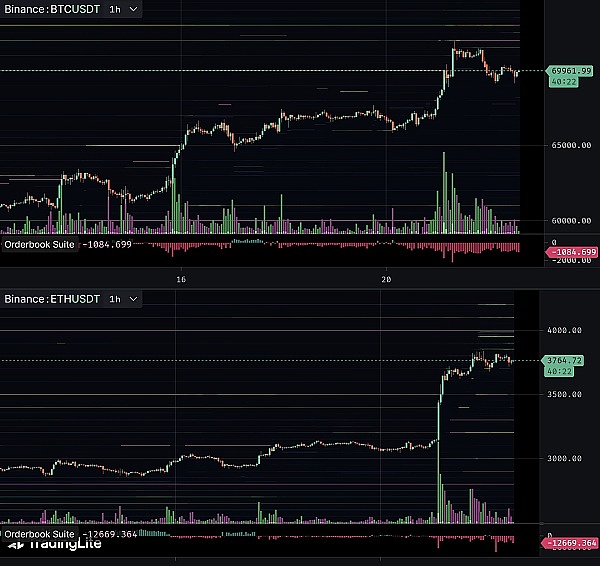600x566 pixels.
Task: Open the 1h timeframe selector on BTCUSDT
Action: click(114, 9)
